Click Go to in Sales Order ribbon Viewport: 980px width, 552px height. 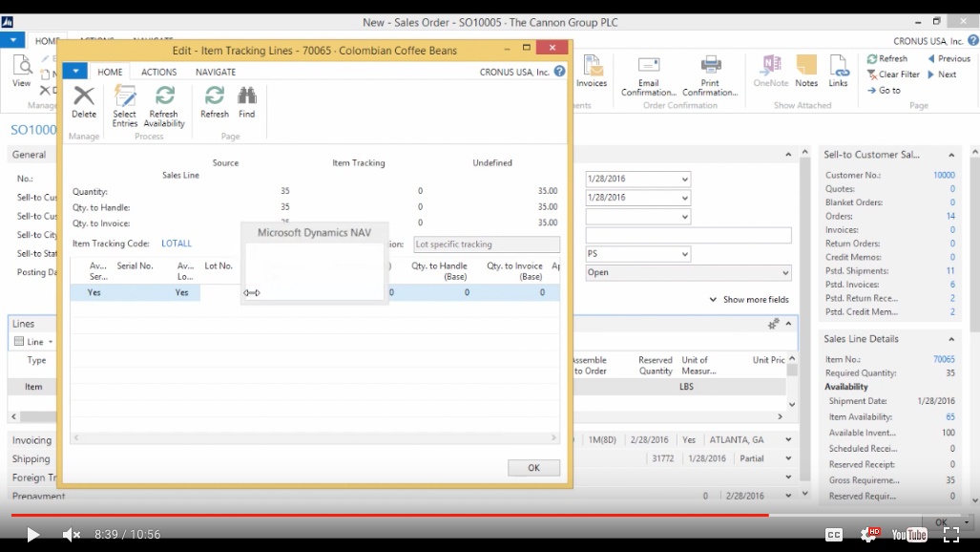tap(884, 90)
